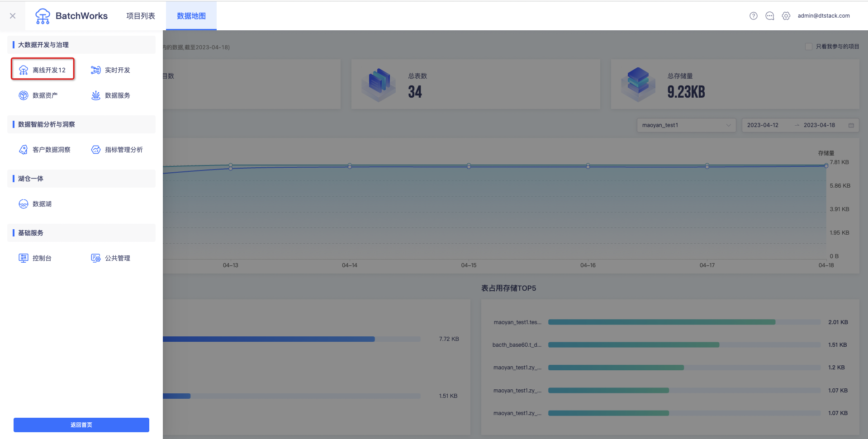Switch to 数据地图 tab
Image resolution: width=868 pixels, height=439 pixels.
click(x=191, y=16)
